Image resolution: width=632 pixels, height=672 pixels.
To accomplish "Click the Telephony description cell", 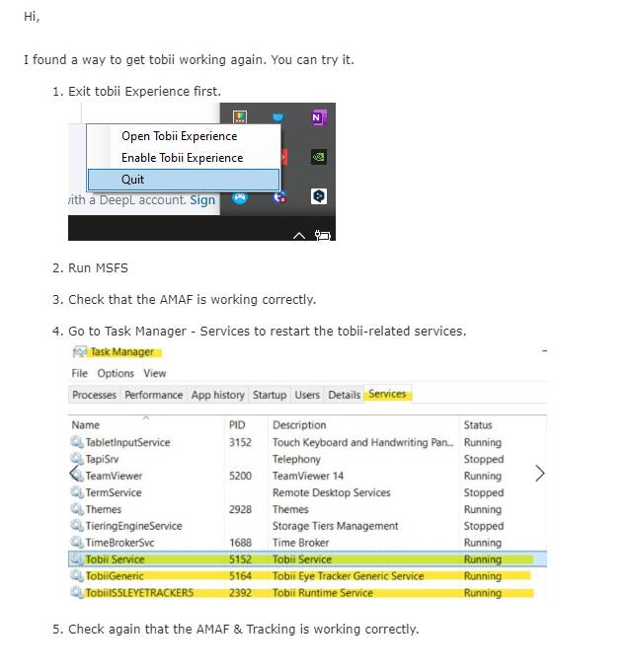I will pyautogui.click(x=296, y=459).
